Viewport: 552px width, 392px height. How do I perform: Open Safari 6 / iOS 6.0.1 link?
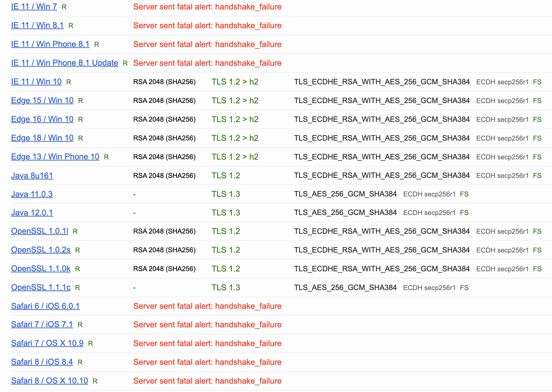click(45, 306)
